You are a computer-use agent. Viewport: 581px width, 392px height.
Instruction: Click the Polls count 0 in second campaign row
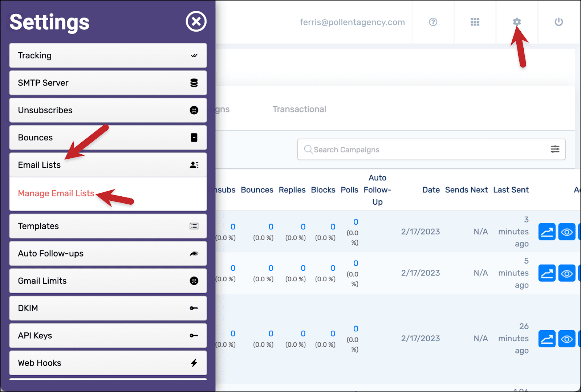356,263
